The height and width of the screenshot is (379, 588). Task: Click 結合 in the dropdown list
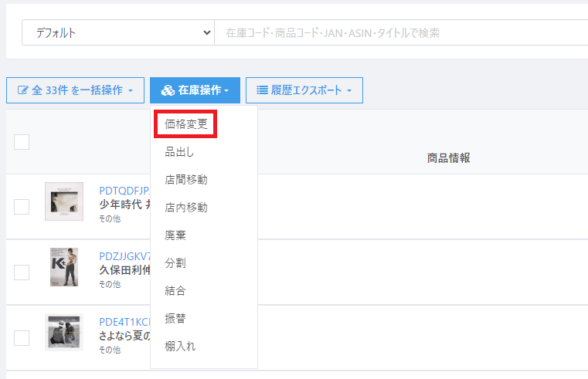click(x=175, y=291)
